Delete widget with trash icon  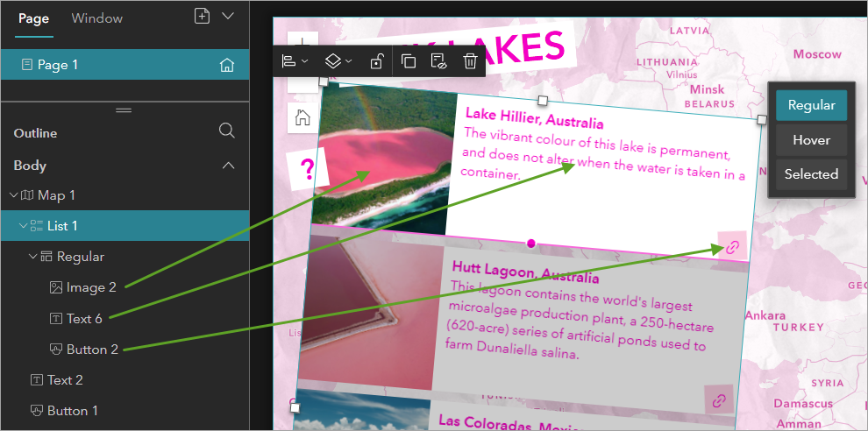(470, 60)
